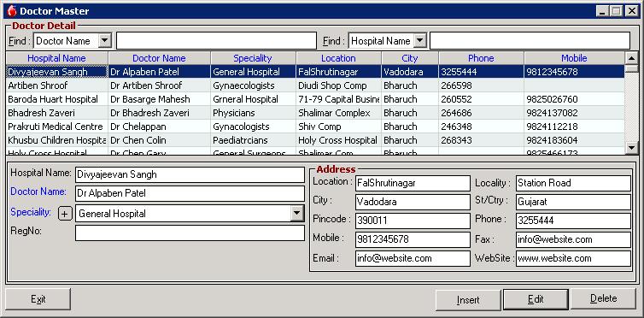Image resolution: width=644 pixels, height=318 pixels.
Task: Click the Speciality column header
Action: coord(253,58)
